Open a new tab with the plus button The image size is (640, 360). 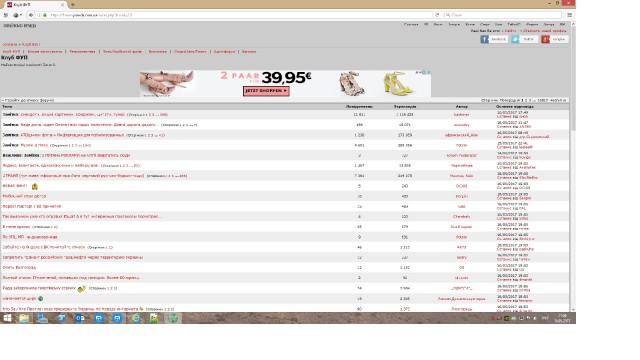click(73, 4)
